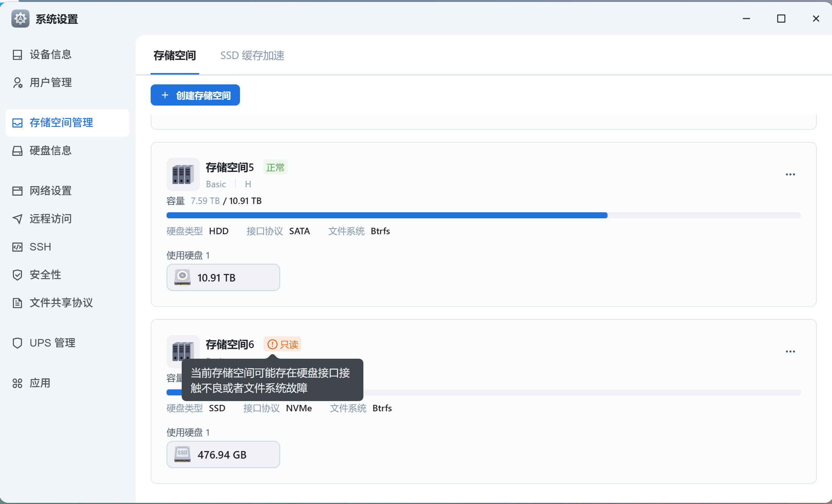Go to 网络设置 network settings
Image resolution: width=832 pixels, height=504 pixels.
coord(67,191)
